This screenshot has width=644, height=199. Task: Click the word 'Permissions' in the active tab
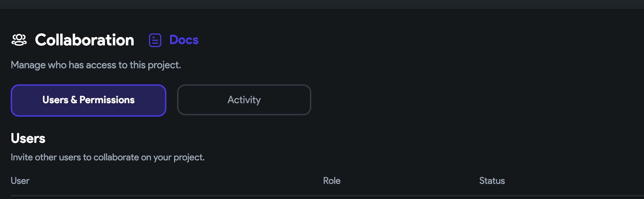(107, 100)
